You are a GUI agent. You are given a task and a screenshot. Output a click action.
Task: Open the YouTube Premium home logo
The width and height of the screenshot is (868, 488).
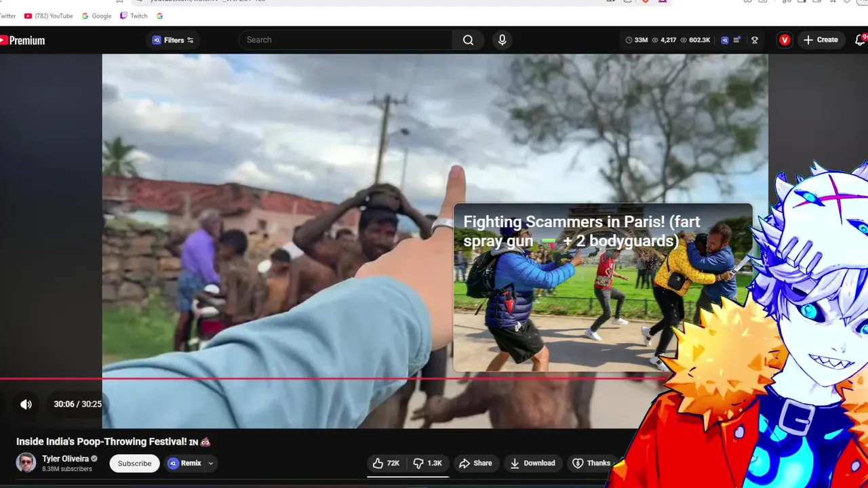22,41
